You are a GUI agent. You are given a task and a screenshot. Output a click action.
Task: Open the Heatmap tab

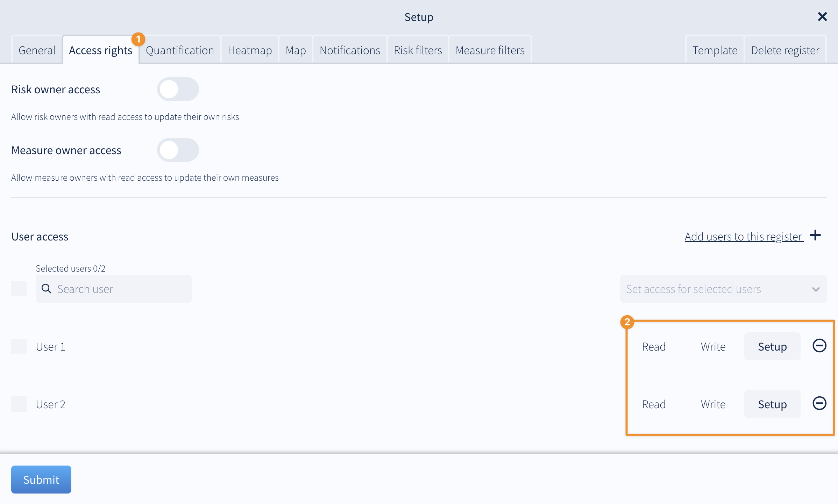[250, 50]
